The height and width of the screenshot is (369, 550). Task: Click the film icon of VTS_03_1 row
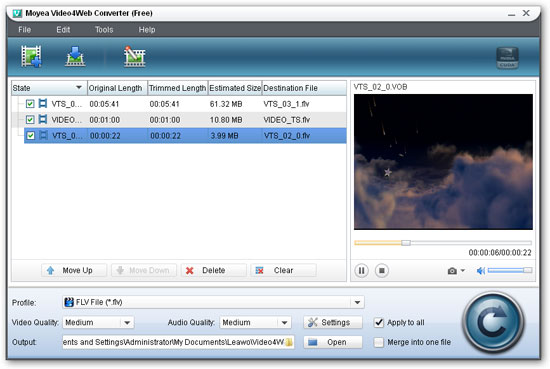(42, 103)
